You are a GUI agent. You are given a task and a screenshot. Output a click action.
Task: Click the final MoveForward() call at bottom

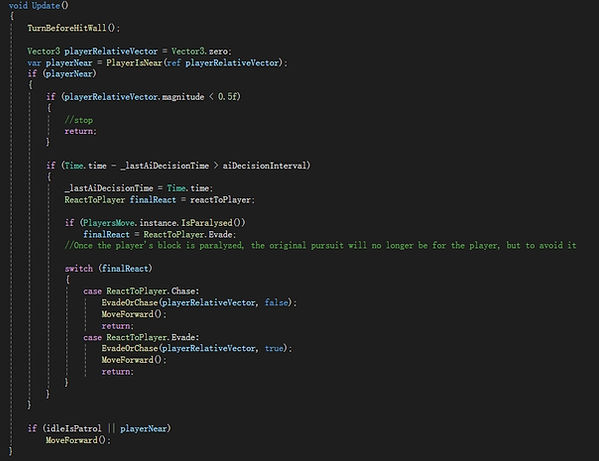[x=78, y=440]
